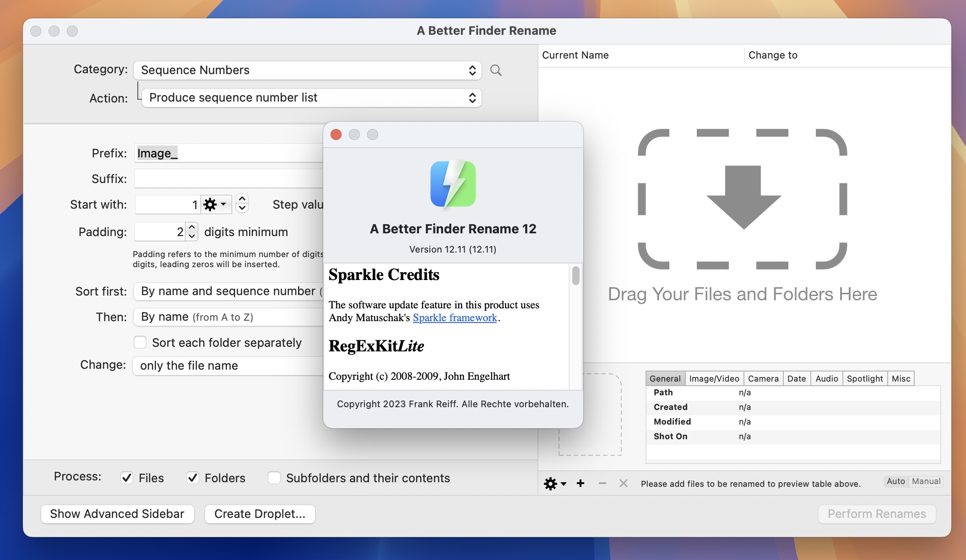966x560 pixels.
Task: Switch preview mode to Auto
Action: tap(895, 481)
